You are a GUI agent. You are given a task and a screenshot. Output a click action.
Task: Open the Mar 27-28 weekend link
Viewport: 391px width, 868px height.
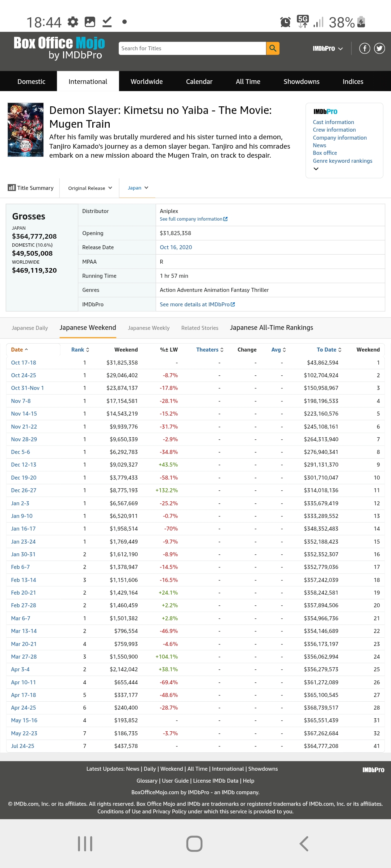coord(24,657)
